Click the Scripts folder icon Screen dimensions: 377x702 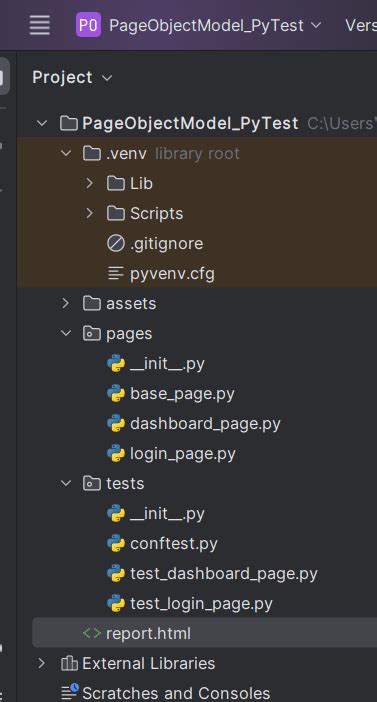pyautogui.click(x=116, y=214)
